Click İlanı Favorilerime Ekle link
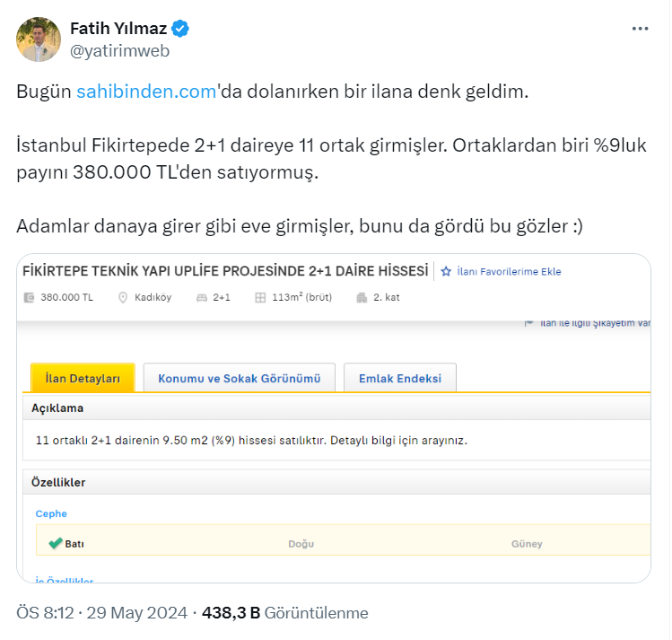 coord(509,271)
